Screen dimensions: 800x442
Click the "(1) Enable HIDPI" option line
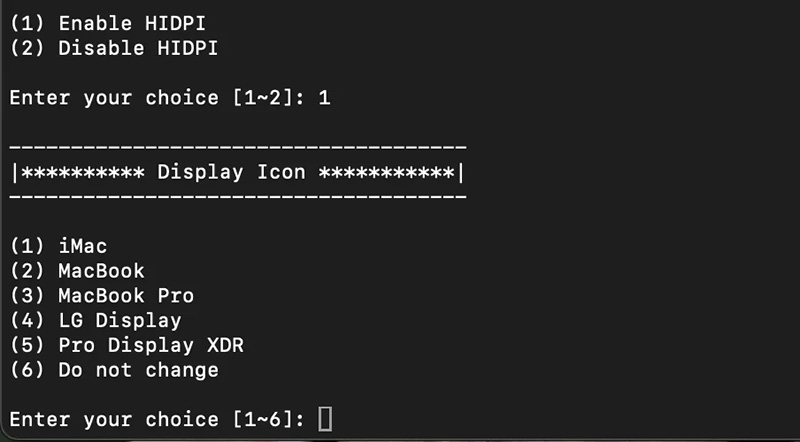pyautogui.click(x=108, y=23)
